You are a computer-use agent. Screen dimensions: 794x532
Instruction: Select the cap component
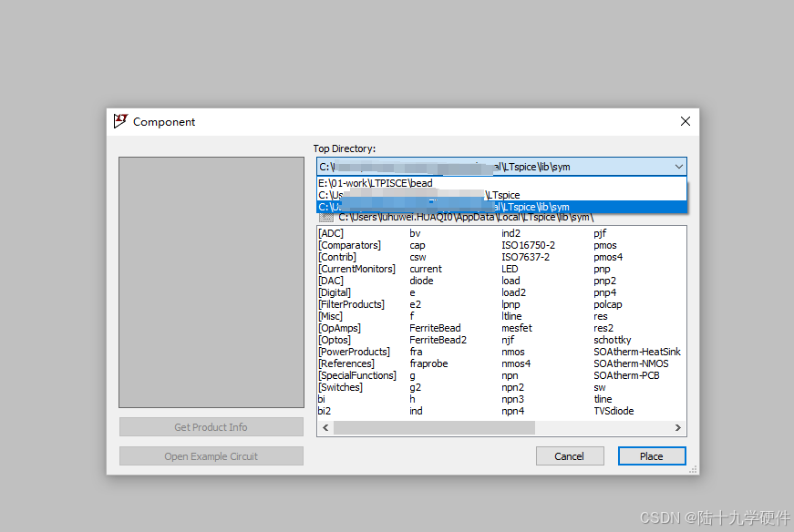(x=418, y=245)
